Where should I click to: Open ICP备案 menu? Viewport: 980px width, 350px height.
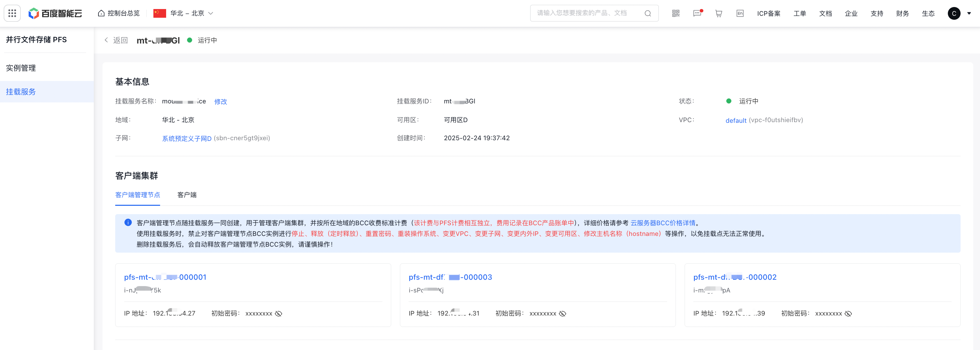(768, 13)
